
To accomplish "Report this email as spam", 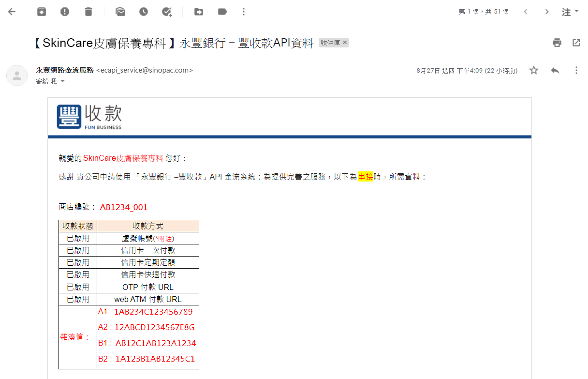I will (65, 12).
